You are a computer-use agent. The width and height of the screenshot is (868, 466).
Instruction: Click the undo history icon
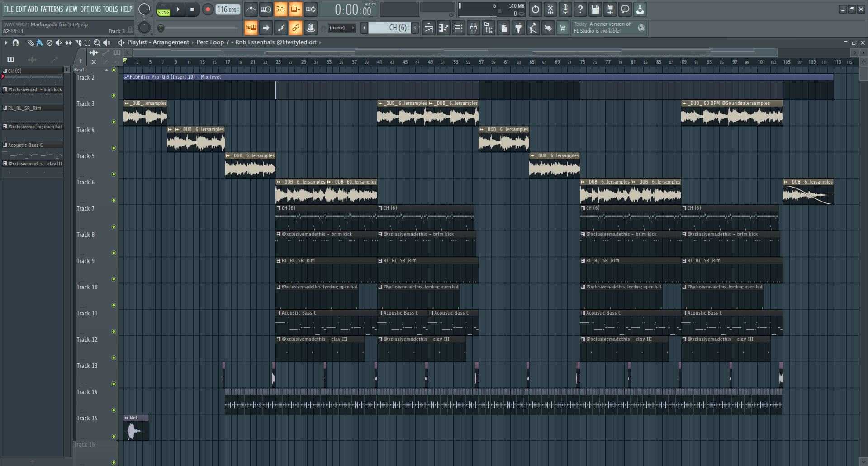[x=536, y=9]
